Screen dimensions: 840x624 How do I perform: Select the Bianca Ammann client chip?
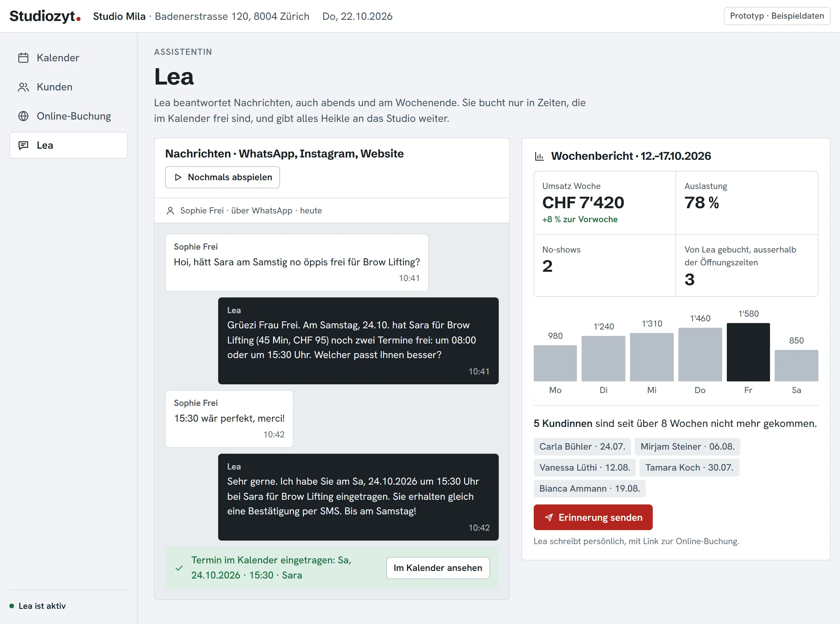click(x=589, y=489)
